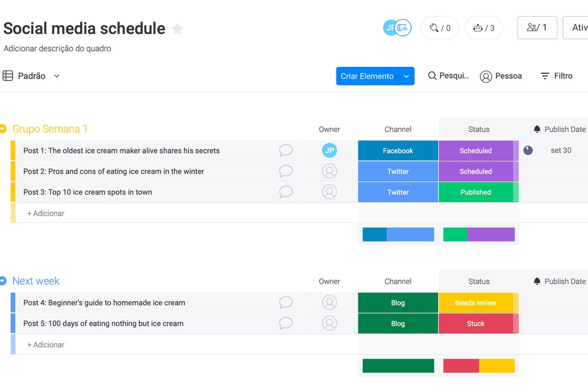Image resolution: width=588 pixels, height=392 pixels.
Task: Open the Filtro filter menu
Action: 556,76
